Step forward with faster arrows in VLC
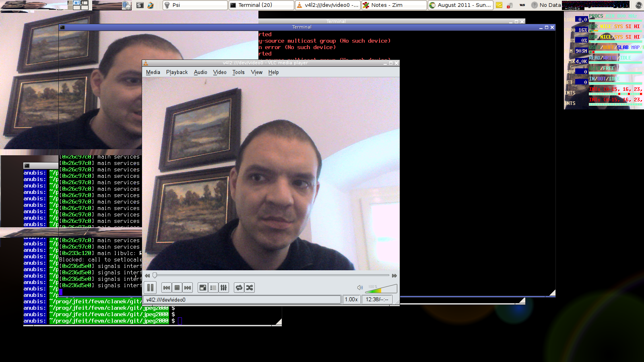 coord(394,276)
